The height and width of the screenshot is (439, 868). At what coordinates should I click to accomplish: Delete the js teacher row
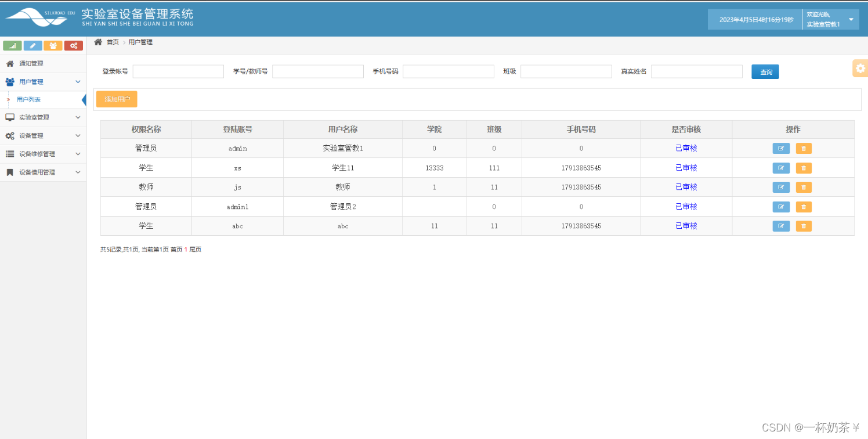[x=804, y=187]
